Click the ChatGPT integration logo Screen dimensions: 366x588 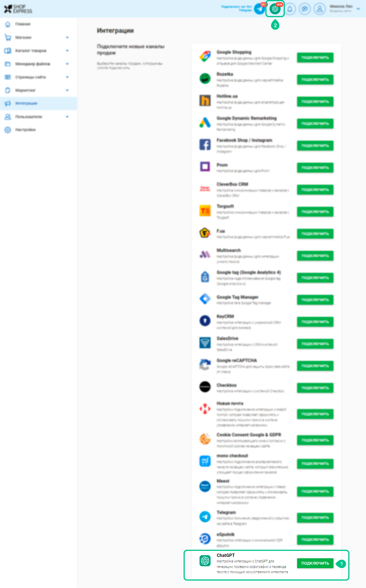point(205,561)
